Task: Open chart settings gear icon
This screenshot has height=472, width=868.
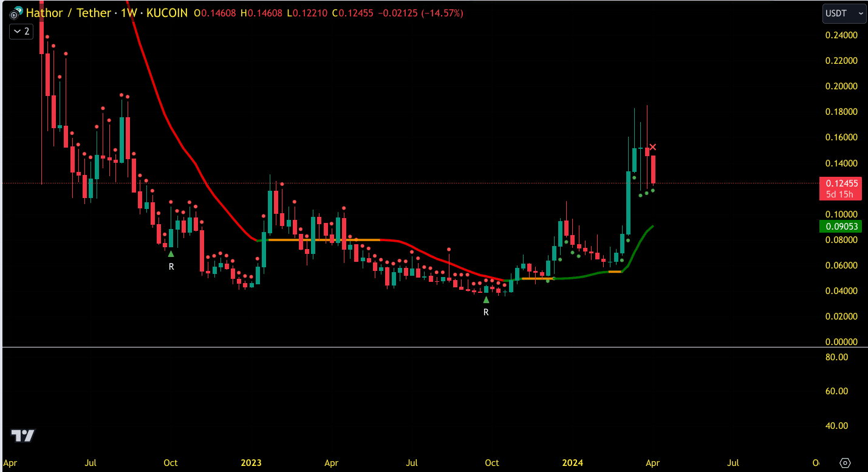Action: [x=845, y=463]
